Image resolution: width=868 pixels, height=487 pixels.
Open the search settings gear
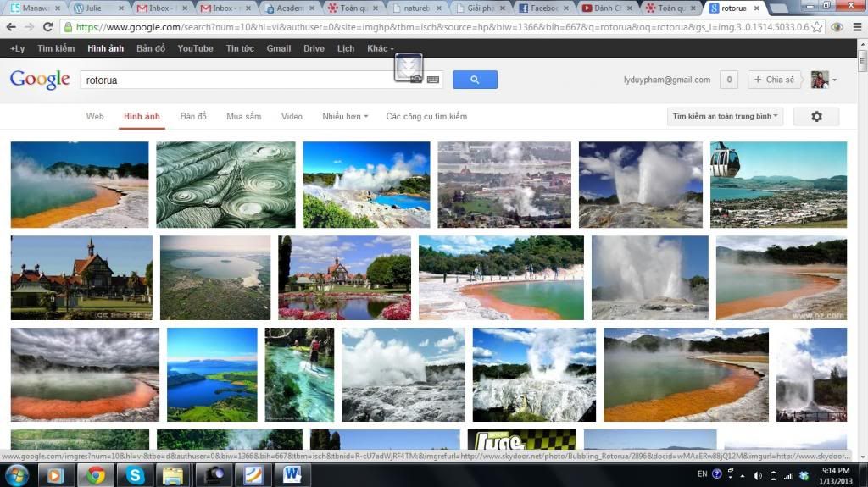(816, 116)
